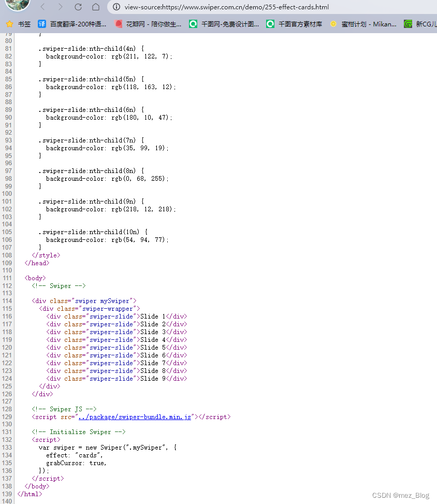Reload the page with the refresh icon
The image size is (437, 504).
click(78, 7)
